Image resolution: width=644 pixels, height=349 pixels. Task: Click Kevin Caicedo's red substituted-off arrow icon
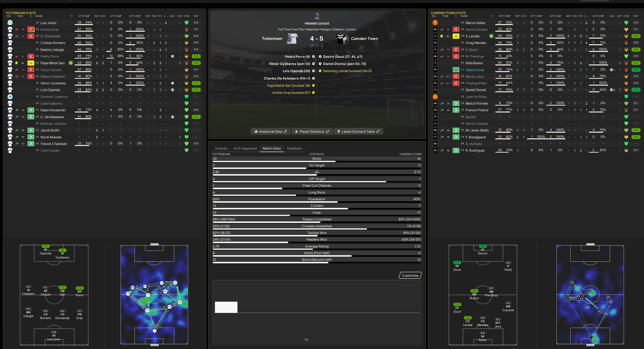(x=456, y=29)
